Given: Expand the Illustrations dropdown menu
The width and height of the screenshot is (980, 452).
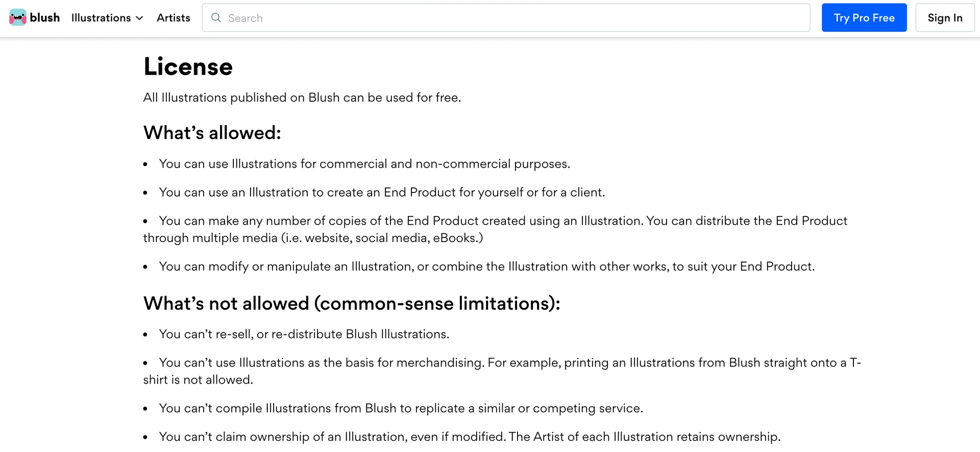Looking at the screenshot, I should tap(107, 17).
